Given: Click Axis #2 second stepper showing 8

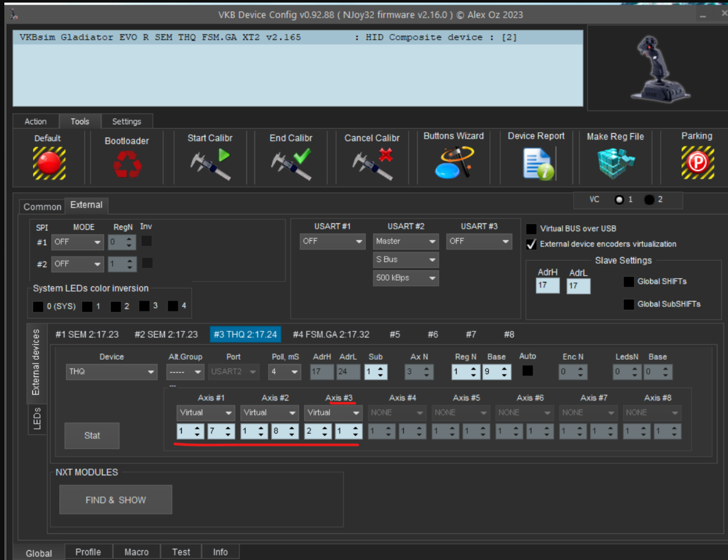Looking at the screenshot, I should pos(284,431).
